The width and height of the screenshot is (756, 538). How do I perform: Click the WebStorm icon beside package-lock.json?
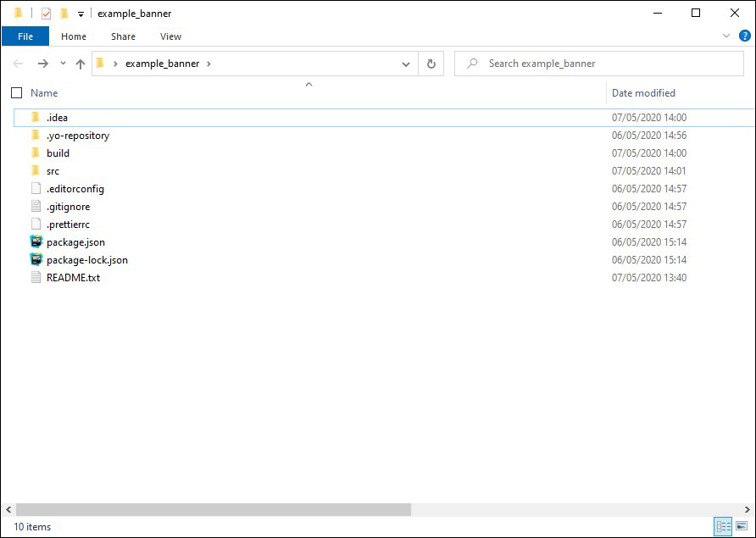pyautogui.click(x=36, y=260)
